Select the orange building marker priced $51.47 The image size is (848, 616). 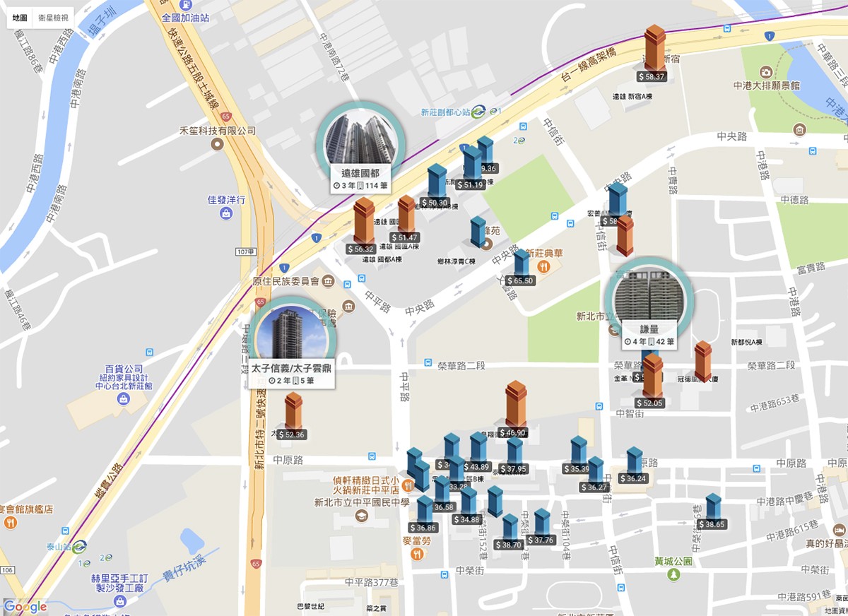point(406,219)
